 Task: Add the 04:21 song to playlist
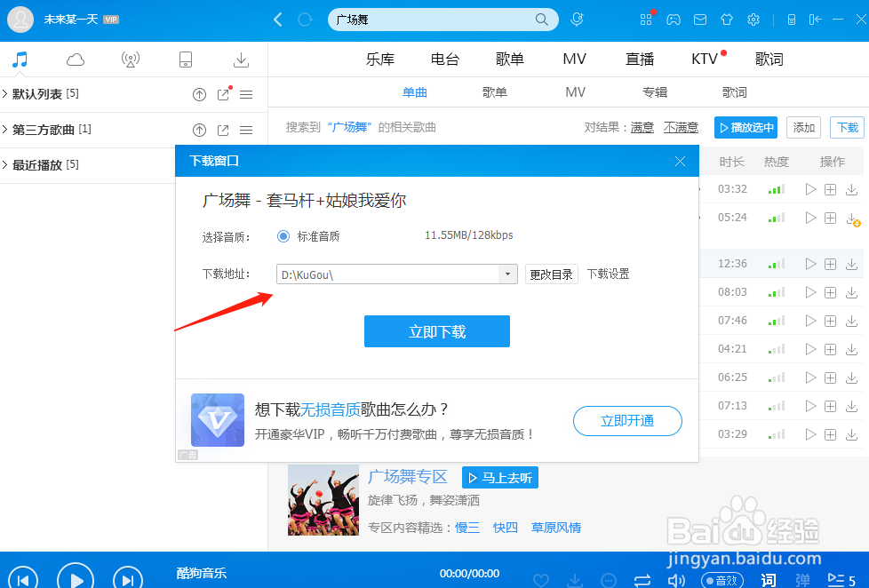click(830, 349)
